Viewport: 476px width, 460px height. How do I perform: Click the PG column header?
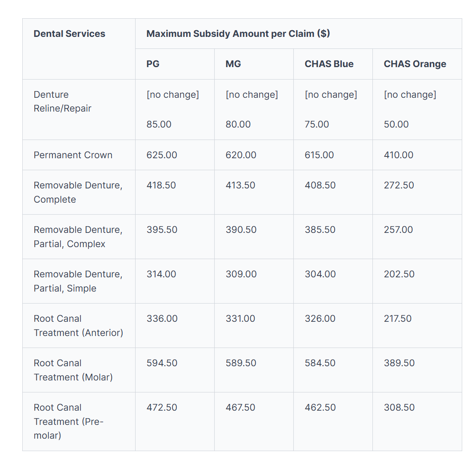153,64
